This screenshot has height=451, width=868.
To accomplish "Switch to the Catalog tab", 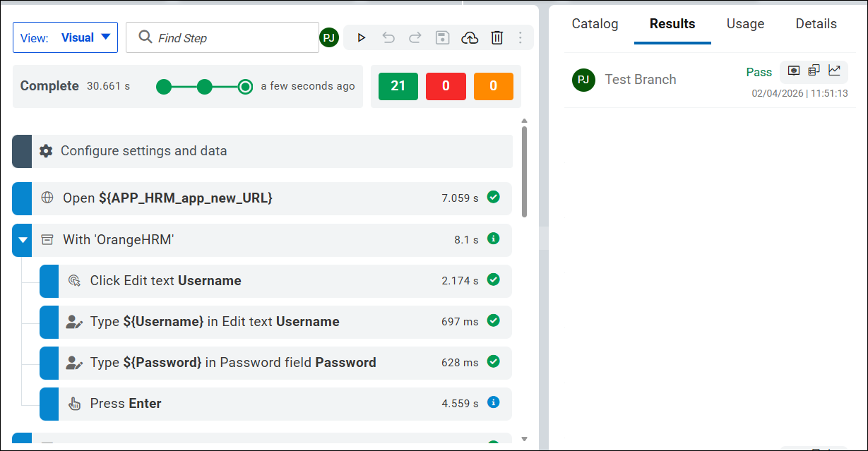I will pos(595,24).
